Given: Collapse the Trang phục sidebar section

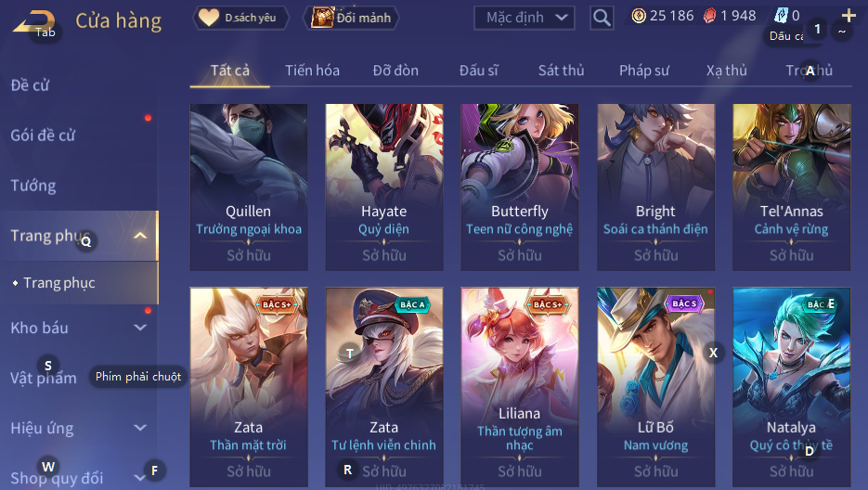Looking at the screenshot, I should click(x=140, y=236).
